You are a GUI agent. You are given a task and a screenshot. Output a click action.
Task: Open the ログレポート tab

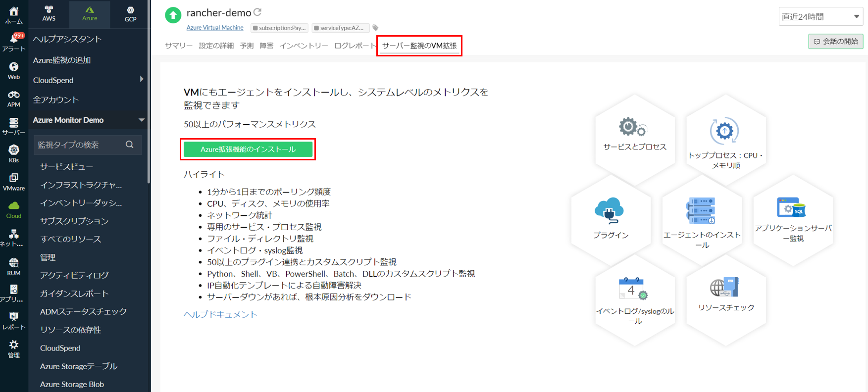pos(355,46)
